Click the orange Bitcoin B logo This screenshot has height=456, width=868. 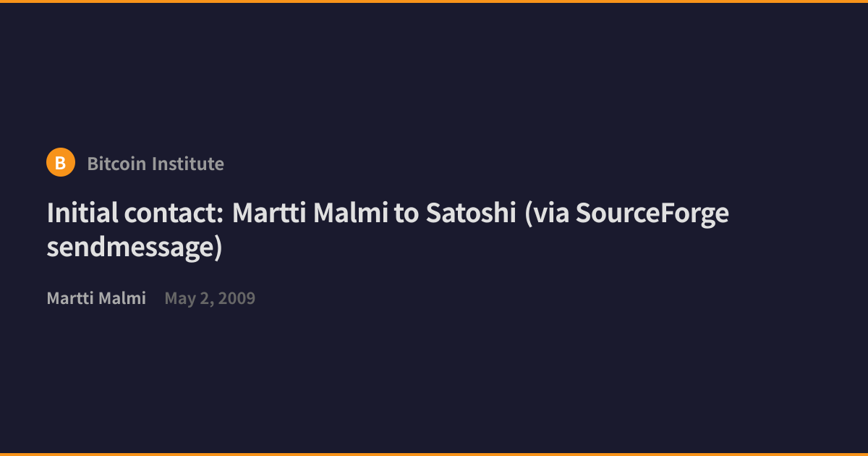pos(61,163)
